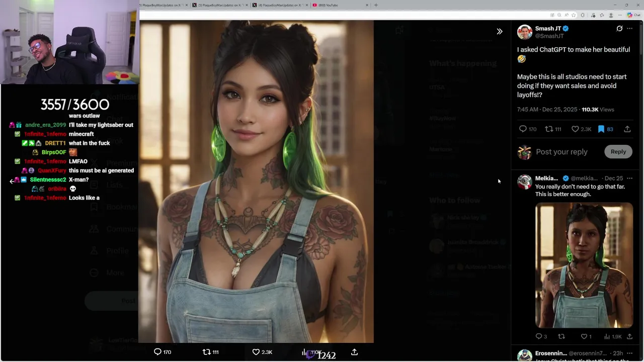The image size is (644, 362).
Task: Repost Smash JT's post showing 111 in sidebar
Action: pyautogui.click(x=553, y=129)
